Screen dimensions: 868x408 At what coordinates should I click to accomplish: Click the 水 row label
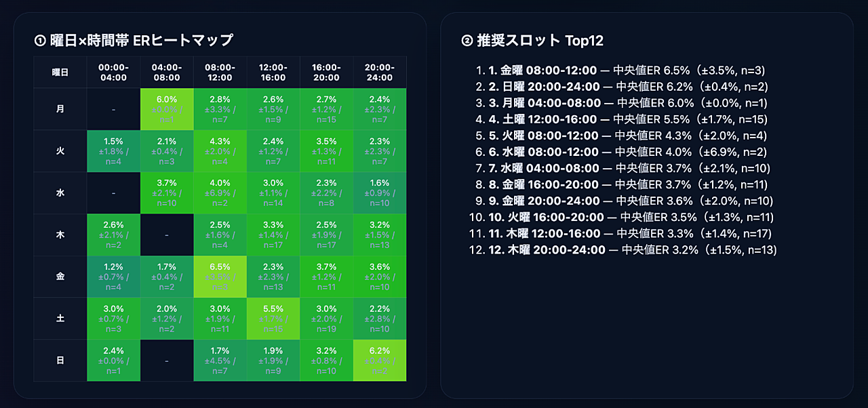click(60, 193)
